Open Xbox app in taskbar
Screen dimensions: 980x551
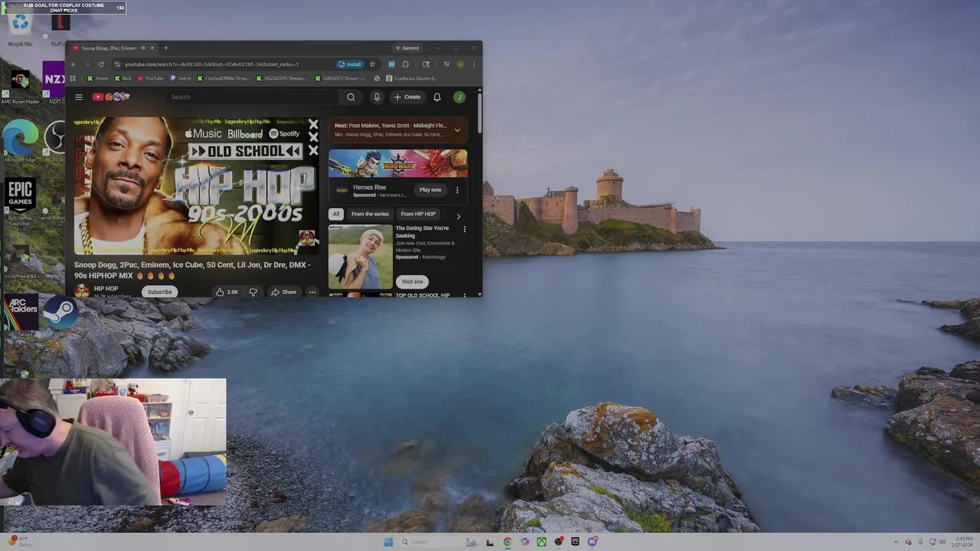click(x=541, y=542)
